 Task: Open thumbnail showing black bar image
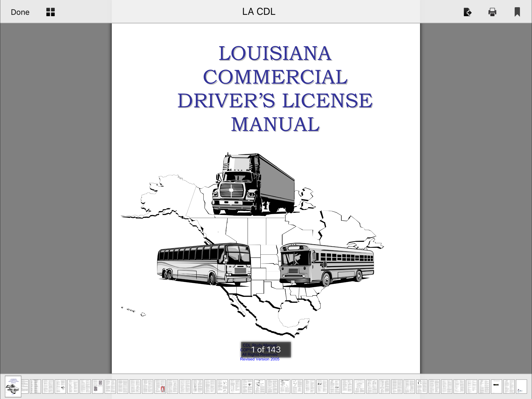coord(496,387)
